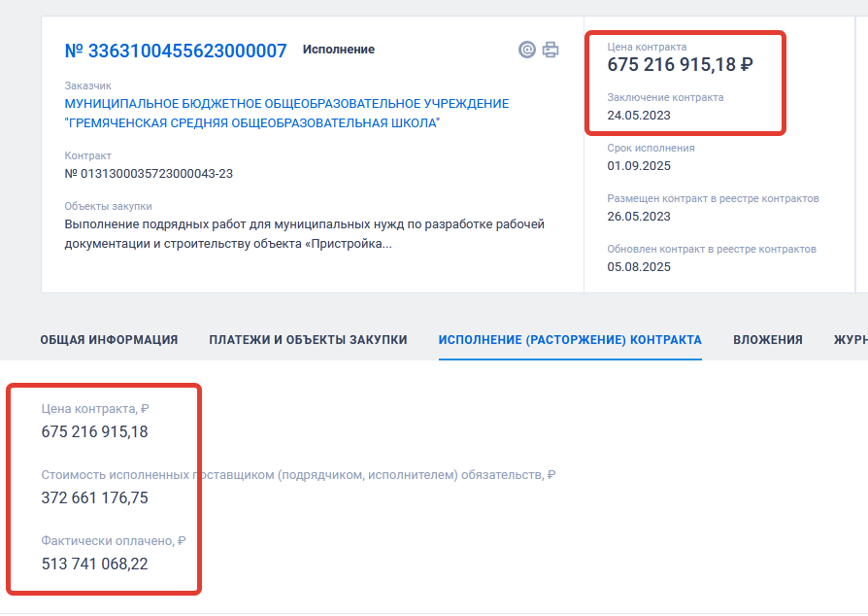Go to the ВЛОЖЕНИЯ tab
Screen dimensions: 868x616
[x=767, y=340]
